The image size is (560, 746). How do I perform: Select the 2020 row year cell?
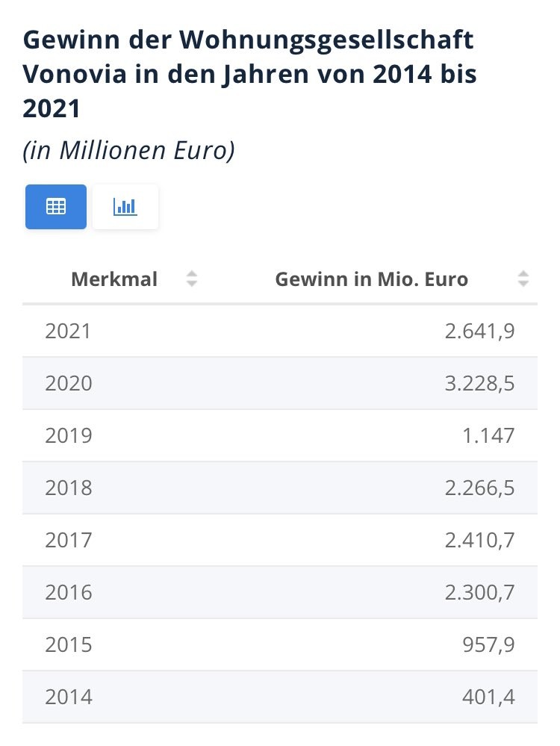(x=68, y=383)
